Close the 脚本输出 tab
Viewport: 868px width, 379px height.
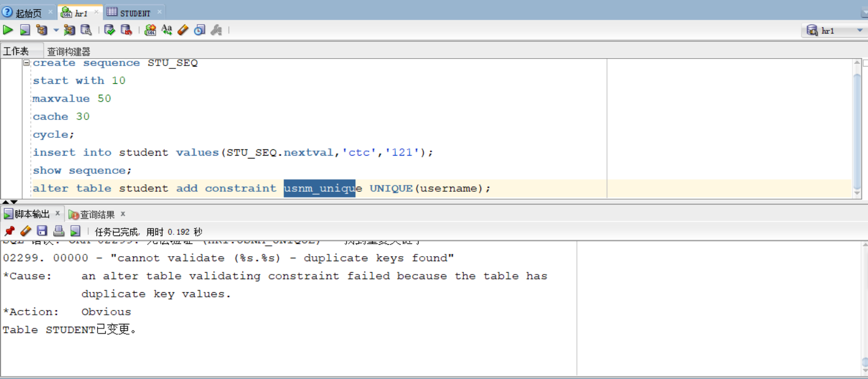[x=57, y=214]
